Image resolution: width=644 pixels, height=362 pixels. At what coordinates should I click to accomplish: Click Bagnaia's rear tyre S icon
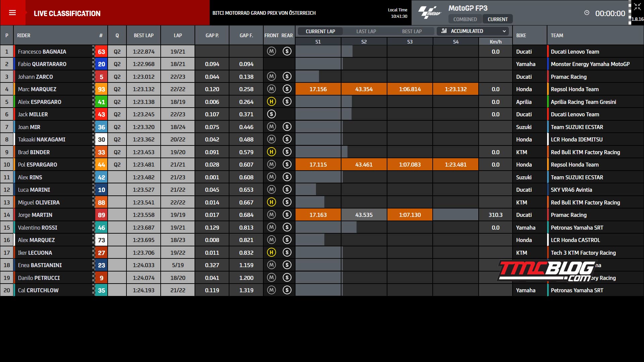click(x=287, y=51)
